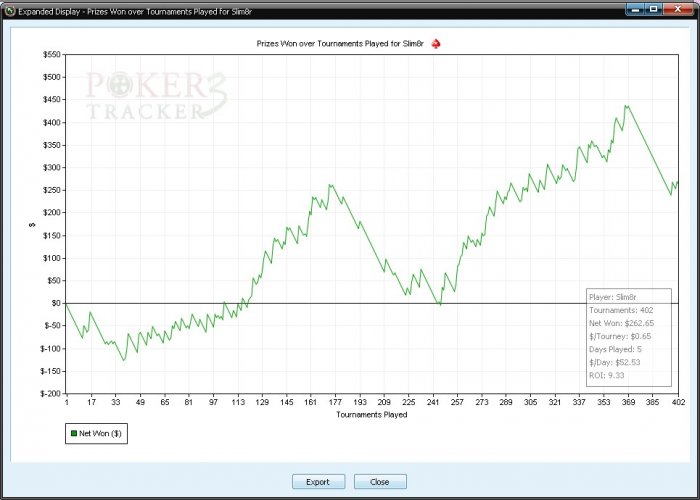Image resolution: width=700 pixels, height=500 pixels.
Task: Maximize the Expanded Display window
Action: pos(653,9)
